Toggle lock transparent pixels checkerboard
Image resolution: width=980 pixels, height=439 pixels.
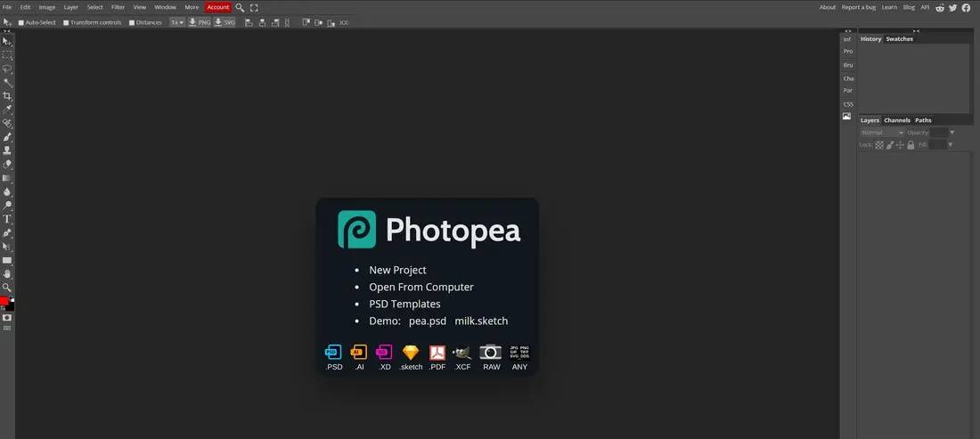click(879, 145)
